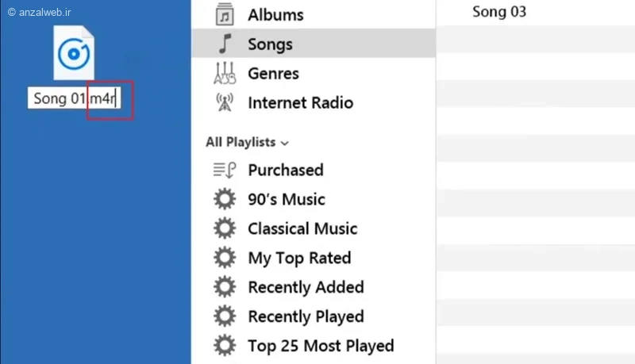Open the Recently Added playlist

pyautogui.click(x=306, y=287)
